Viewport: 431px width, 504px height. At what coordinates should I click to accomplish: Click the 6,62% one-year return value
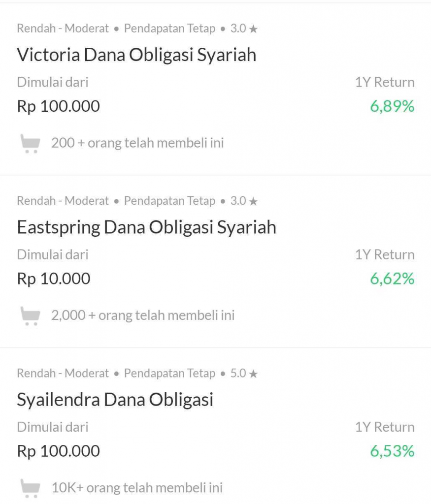[392, 279]
